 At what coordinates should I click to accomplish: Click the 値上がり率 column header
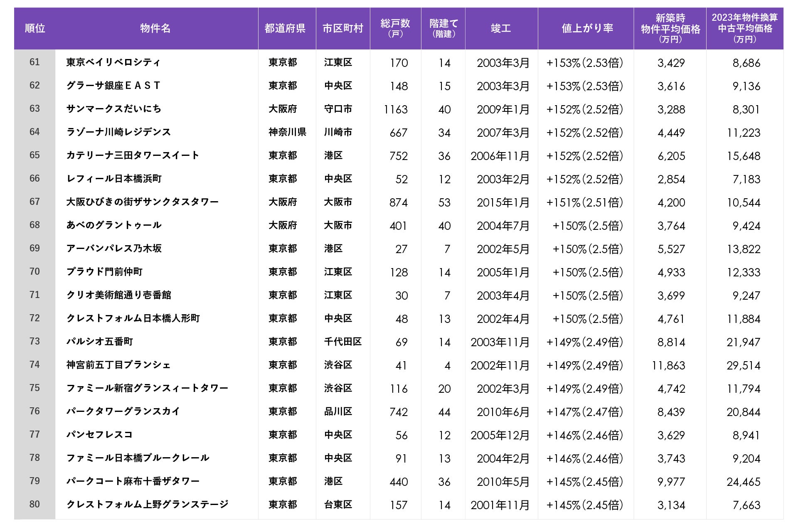coord(587,28)
